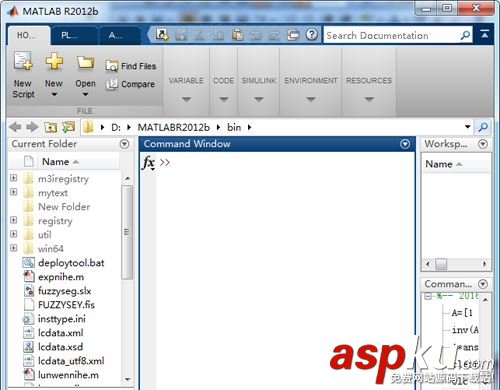Select the New Folder entry

pyautogui.click(x=64, y=207)
